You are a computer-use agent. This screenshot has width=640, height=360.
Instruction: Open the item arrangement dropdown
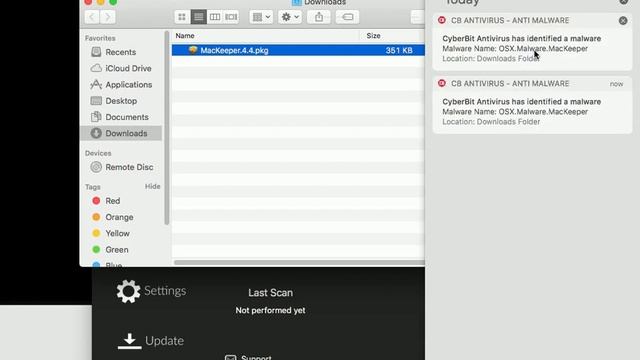(261, 17)
